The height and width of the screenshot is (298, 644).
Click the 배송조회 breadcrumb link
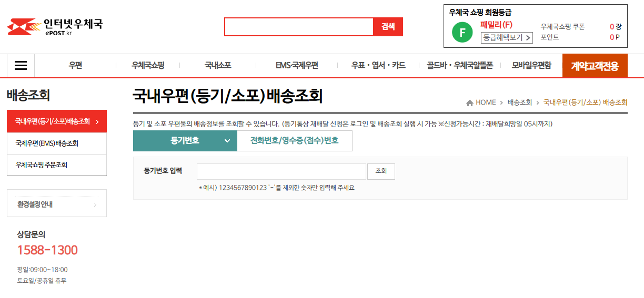(x=520, y=102)
